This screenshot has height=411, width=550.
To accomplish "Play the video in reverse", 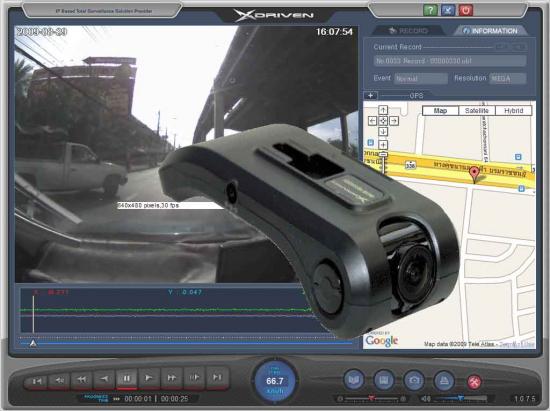I will click(x=104, y=379).
